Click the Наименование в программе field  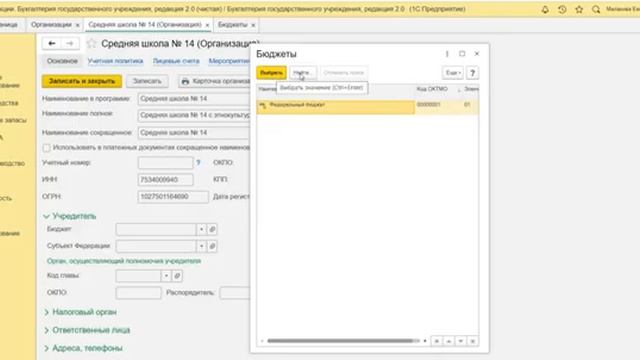coord(194,99)
